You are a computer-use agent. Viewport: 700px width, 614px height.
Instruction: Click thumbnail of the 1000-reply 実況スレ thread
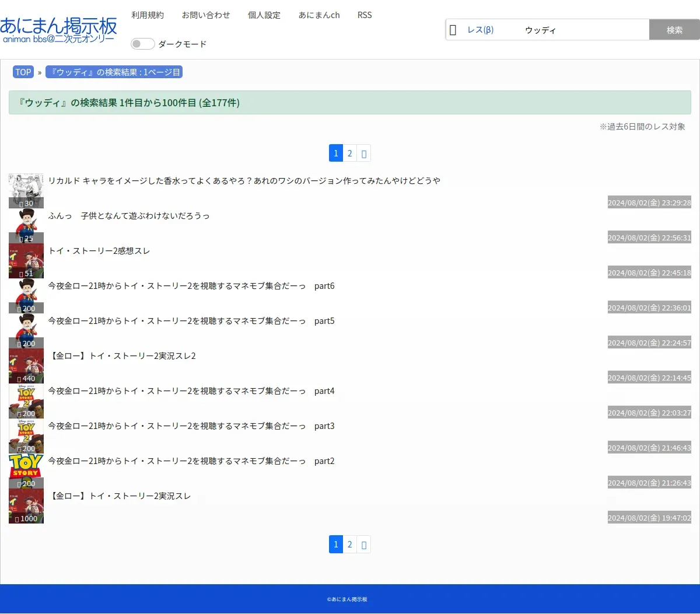click(26, 506)
